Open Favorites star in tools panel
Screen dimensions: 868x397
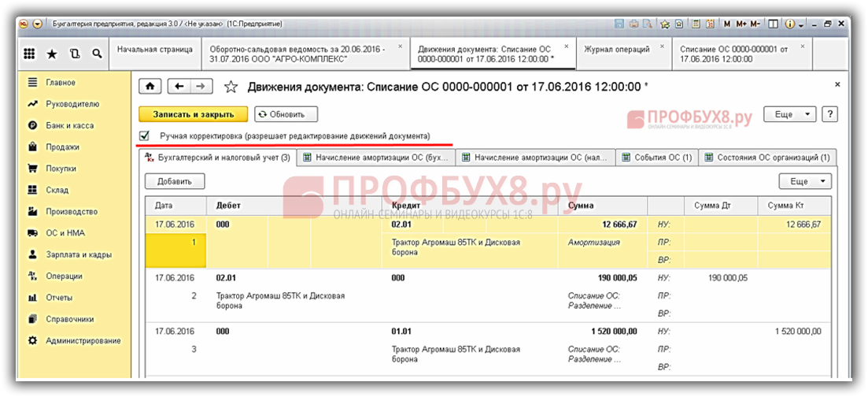(x=51, y=54)
